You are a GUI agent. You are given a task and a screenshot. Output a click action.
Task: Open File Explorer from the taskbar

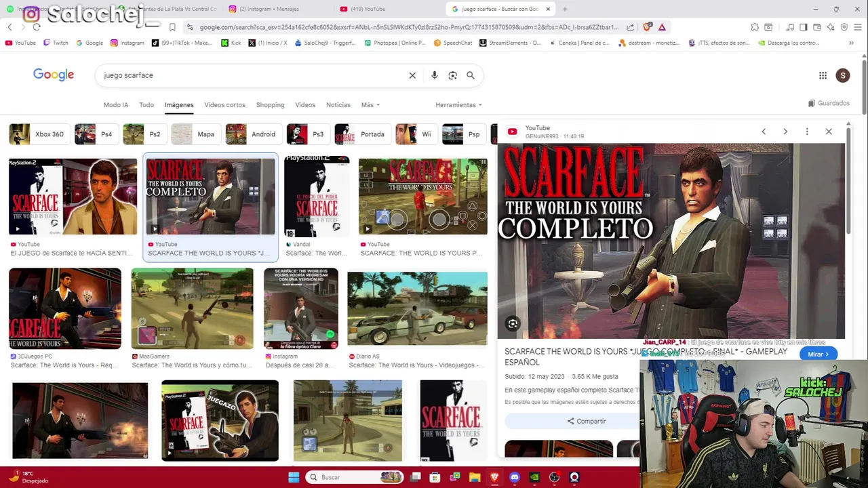(475, 477)
